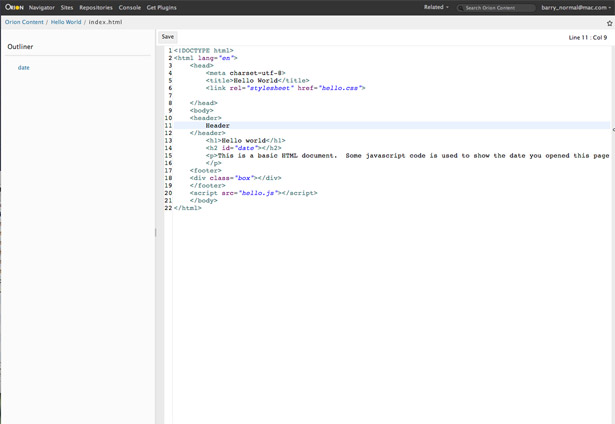This screenshot has width=615, height=424.
Task: Click the Line 11 : Col 9 indicator
Action: [588, 38]
